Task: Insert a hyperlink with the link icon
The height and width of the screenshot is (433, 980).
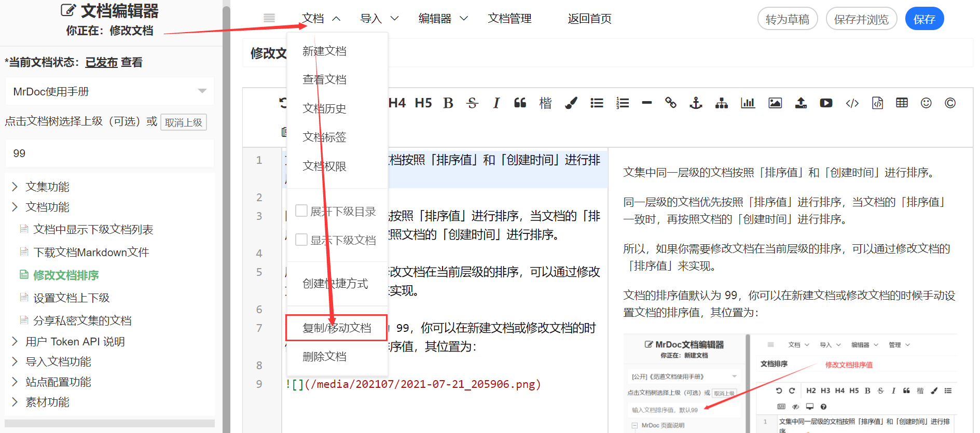Action: click(x=671, y=103)
